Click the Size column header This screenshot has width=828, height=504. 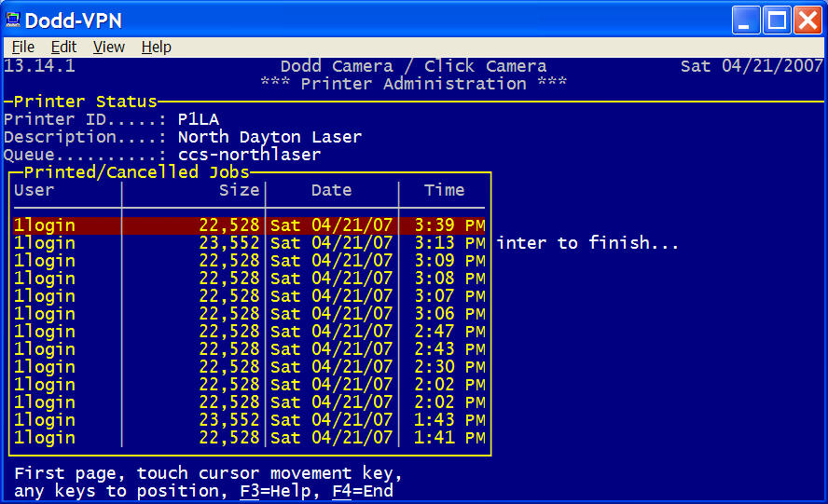tap(238, 190)
